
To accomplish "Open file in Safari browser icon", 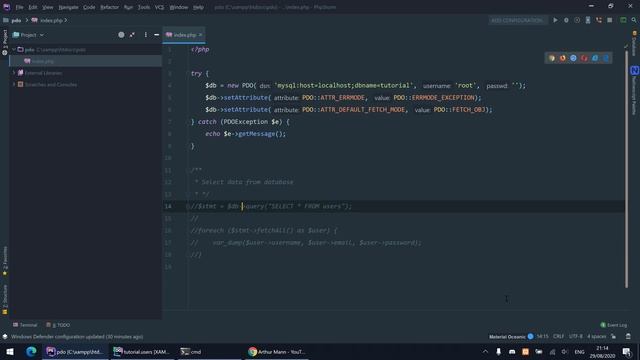I will click(x=573, y=58).
